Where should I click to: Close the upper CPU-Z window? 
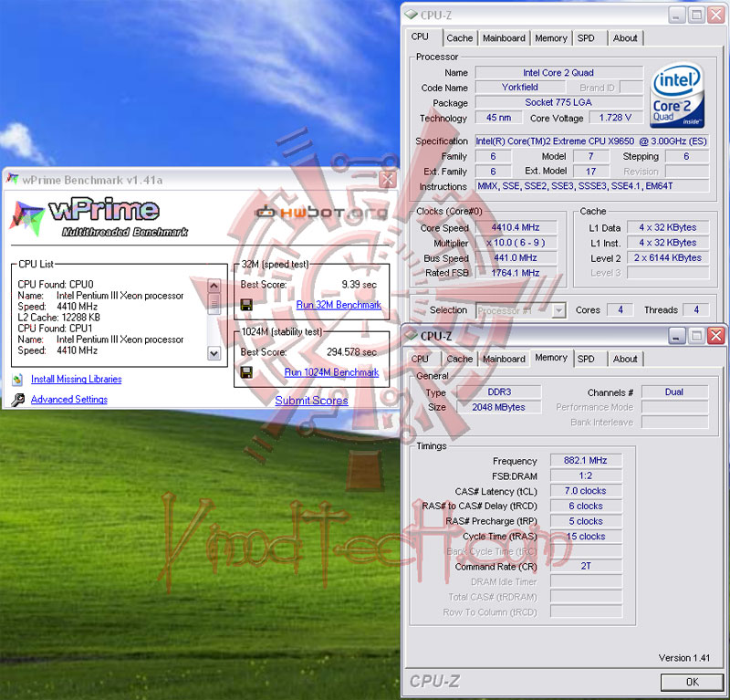716,15
